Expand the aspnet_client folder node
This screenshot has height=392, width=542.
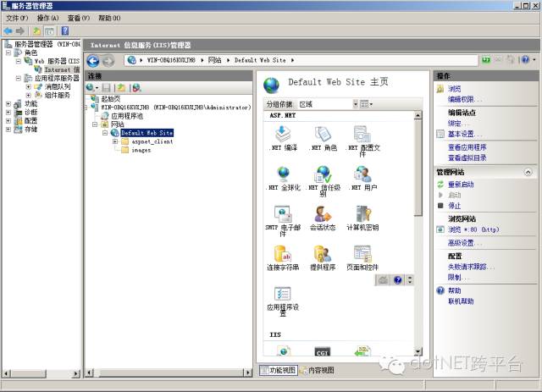[x=115, y=141]
